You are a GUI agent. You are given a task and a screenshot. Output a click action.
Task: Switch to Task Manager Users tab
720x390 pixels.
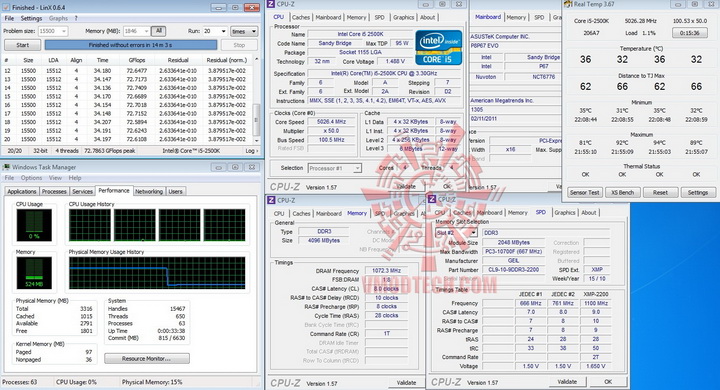[x=175, y=192]
